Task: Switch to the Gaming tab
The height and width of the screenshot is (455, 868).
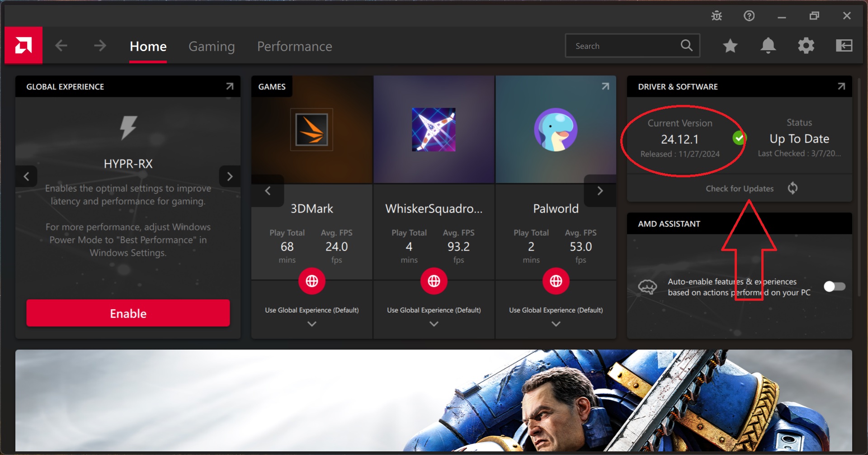Action: (x=212, y=46)
